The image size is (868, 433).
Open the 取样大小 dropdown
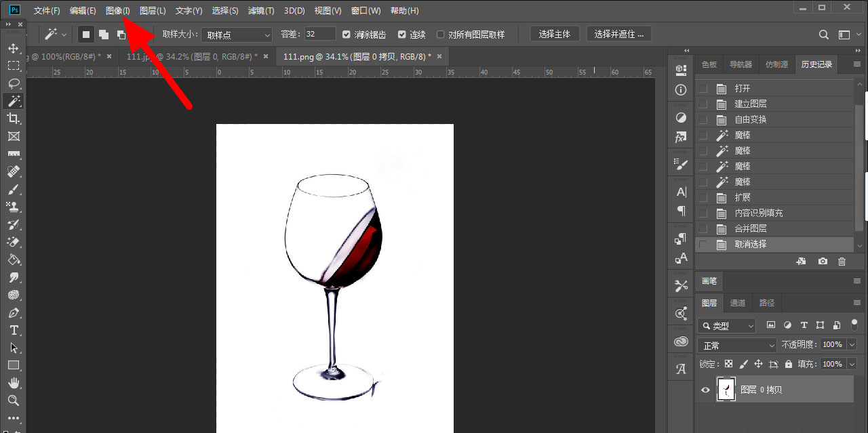coord(237,34)
